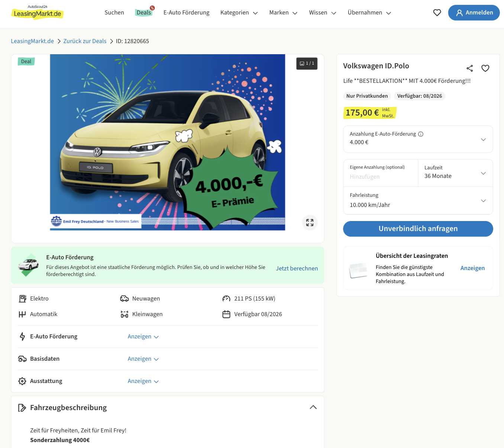
Task: Collapse the Fahrzeugbeschreibung section with the chevron
Action: click(313, 407)
